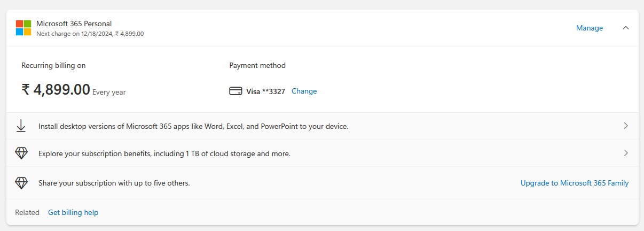This screenshot has width=644, height=231.
Task: Click the Share your subscription text
Action: tap(114, 183)
